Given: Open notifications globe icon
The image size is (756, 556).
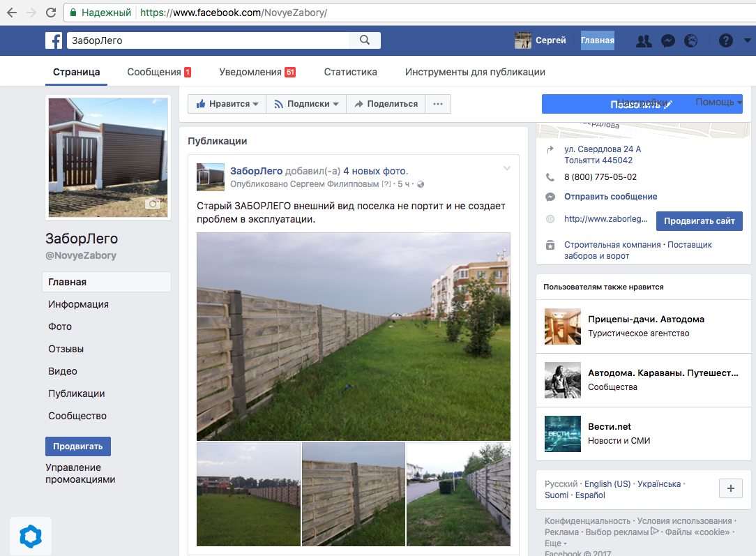Looking at the screenshot, I should [690, 41].
